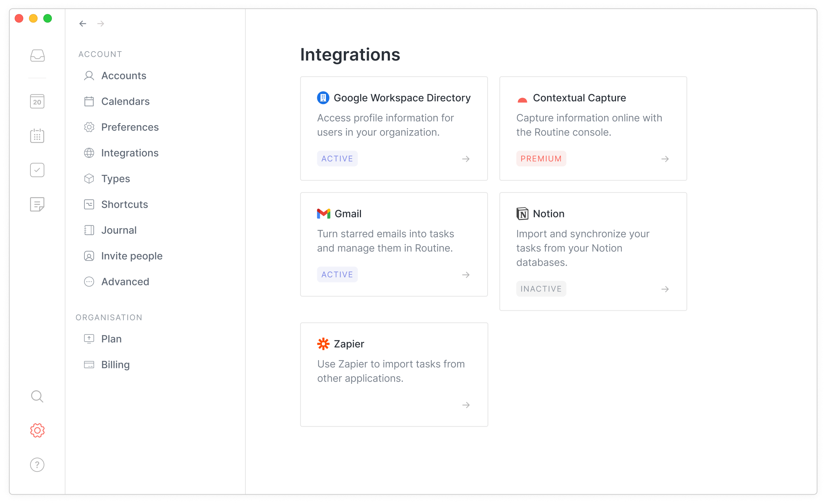This screenshot has height=504, width=826.
Task: Navigate back with the left arrow
Action: [83, 24]
